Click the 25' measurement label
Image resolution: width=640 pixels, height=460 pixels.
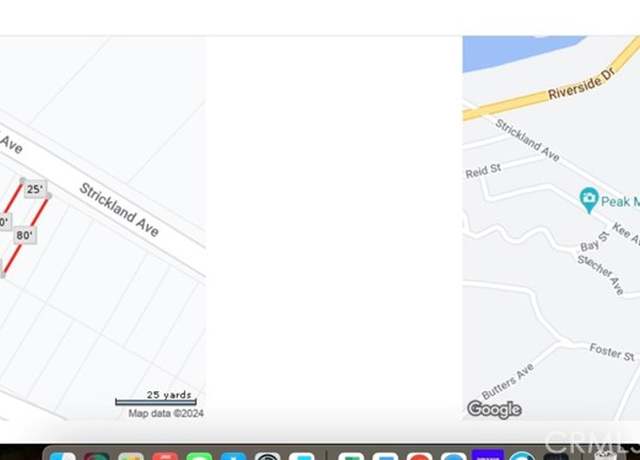point(35,189)
